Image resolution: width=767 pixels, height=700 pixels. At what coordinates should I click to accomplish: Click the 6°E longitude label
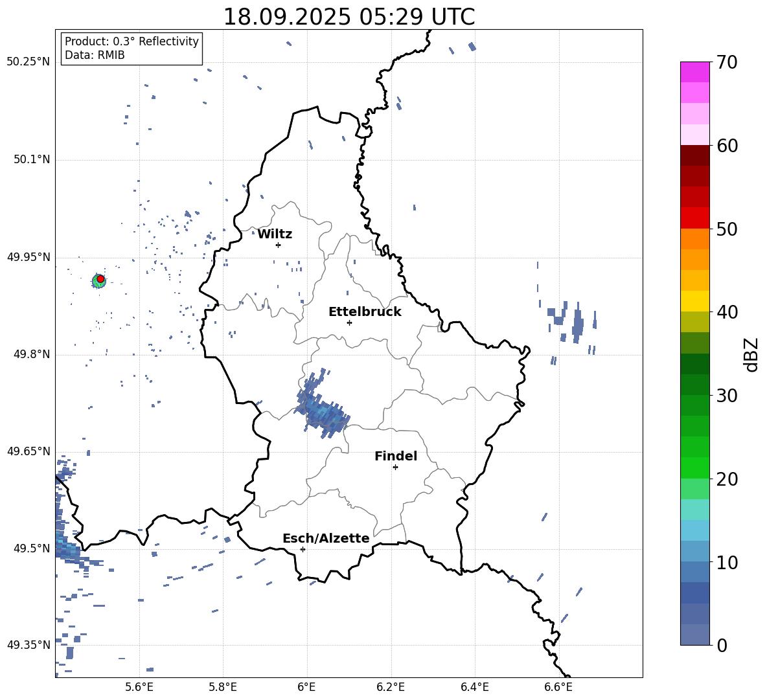tap(306, 687)
